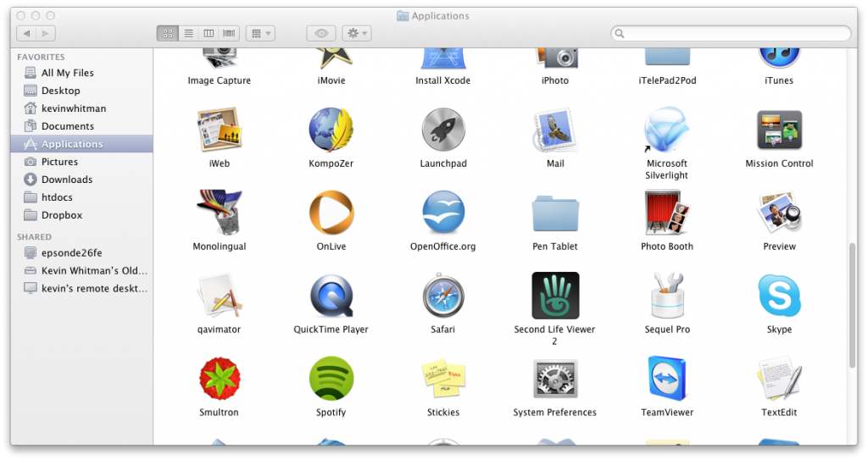Image resolution: width=868 pixels, height=460 pixels.
Task: Click the Stickies notes icon
Action: (442, 379)
